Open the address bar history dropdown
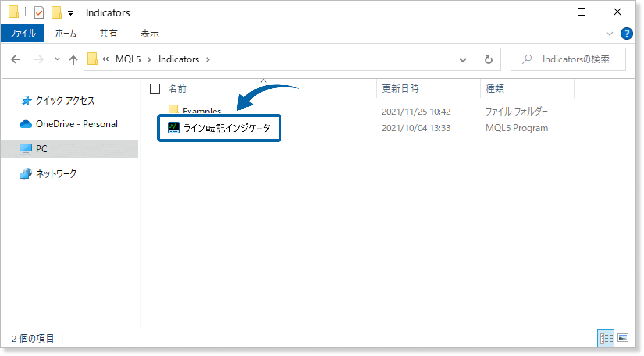 463,60
